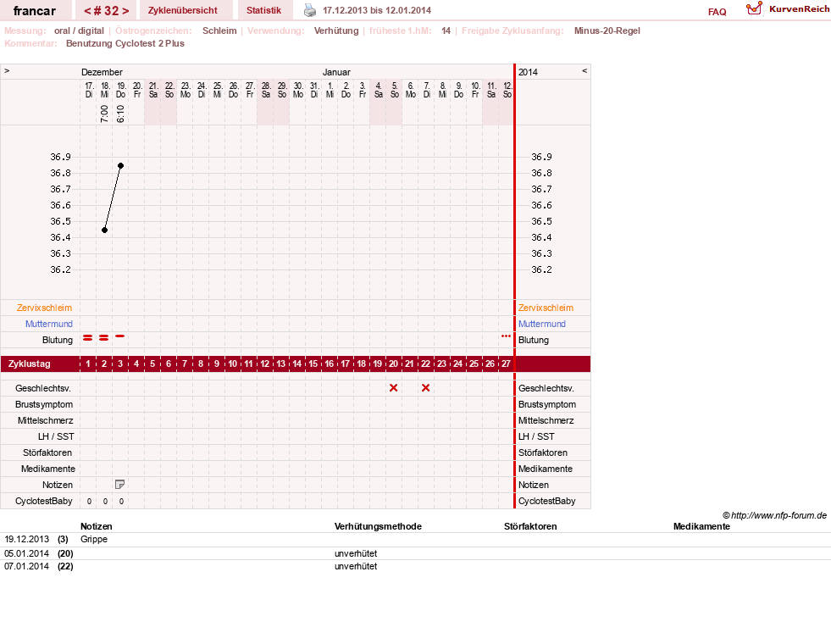Click the left Muttermund label
The height and width of the screenshot is (644, 831).
(49, 324)
